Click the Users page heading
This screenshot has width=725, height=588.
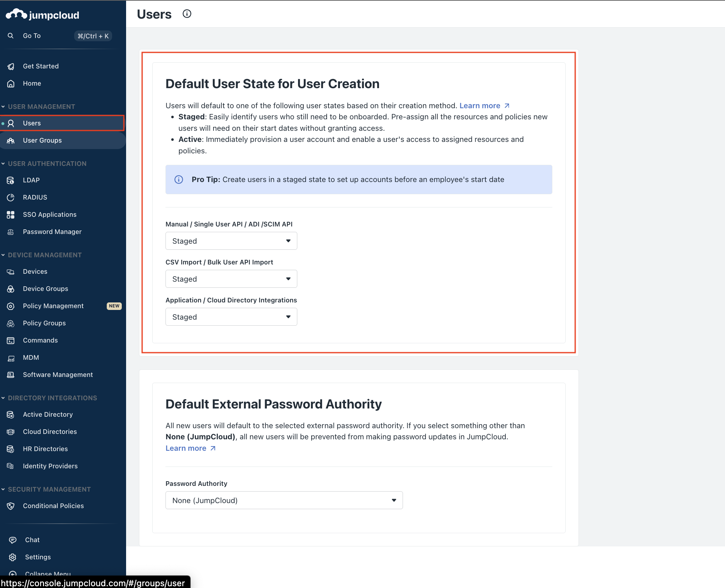coord(154,14)
